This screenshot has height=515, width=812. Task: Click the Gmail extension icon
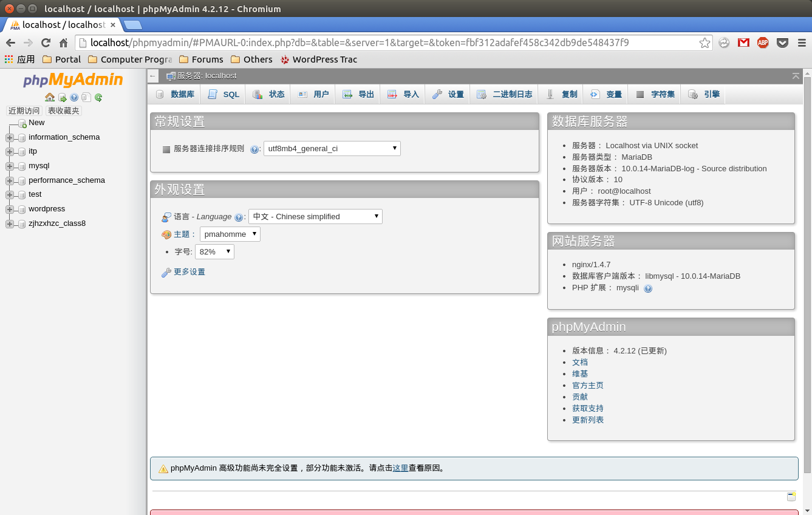tap(743, 43)
